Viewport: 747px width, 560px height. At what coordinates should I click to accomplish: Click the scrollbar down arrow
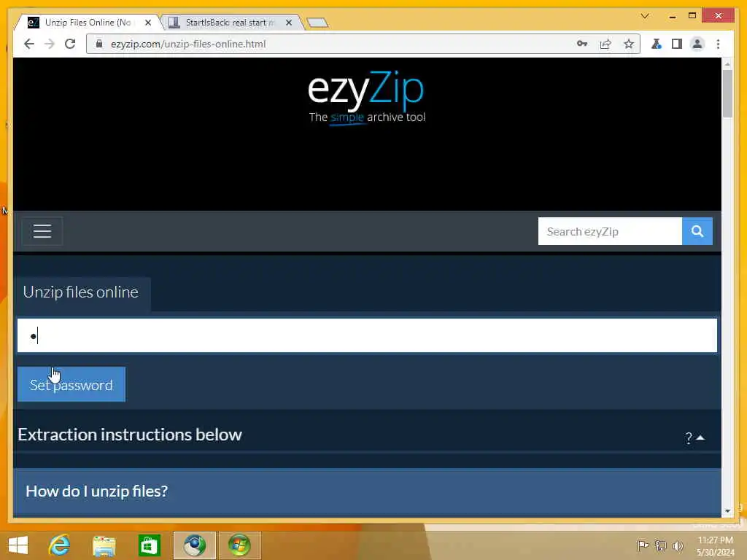pyautogui.click(x=727, y=511)
